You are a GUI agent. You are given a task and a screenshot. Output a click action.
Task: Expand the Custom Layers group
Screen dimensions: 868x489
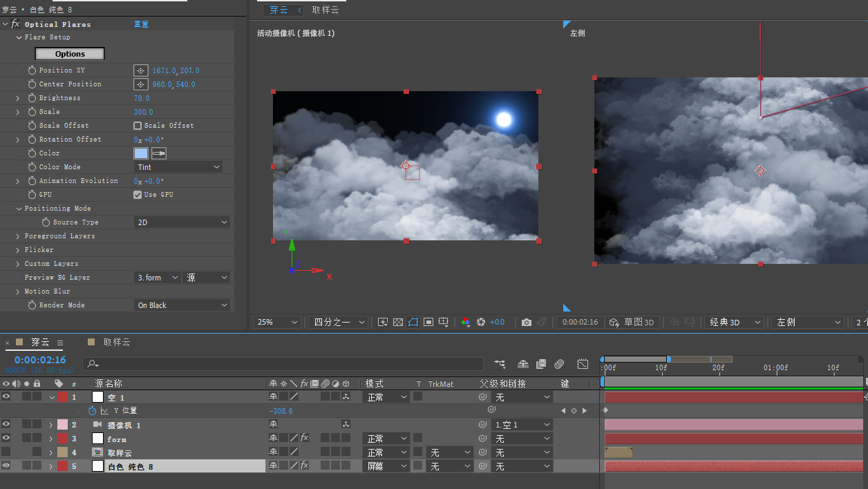pos(19,264)
